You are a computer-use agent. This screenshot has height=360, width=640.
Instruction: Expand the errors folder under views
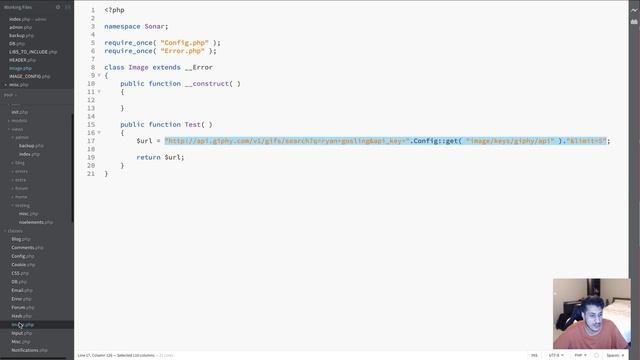(20, 171)
